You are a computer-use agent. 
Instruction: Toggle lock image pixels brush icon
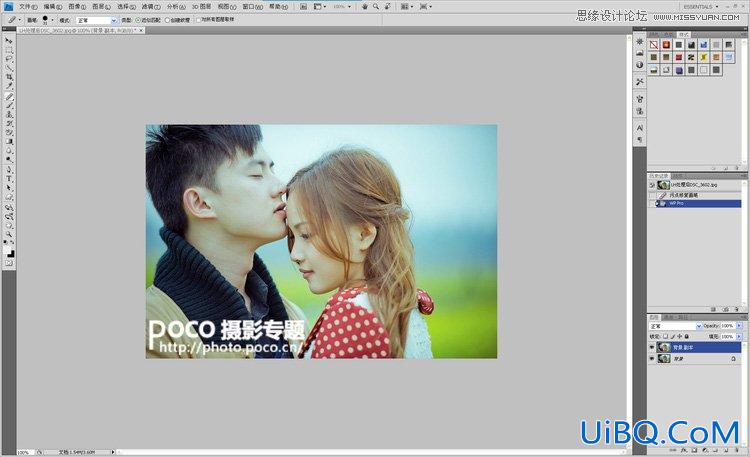click(673, 336)
